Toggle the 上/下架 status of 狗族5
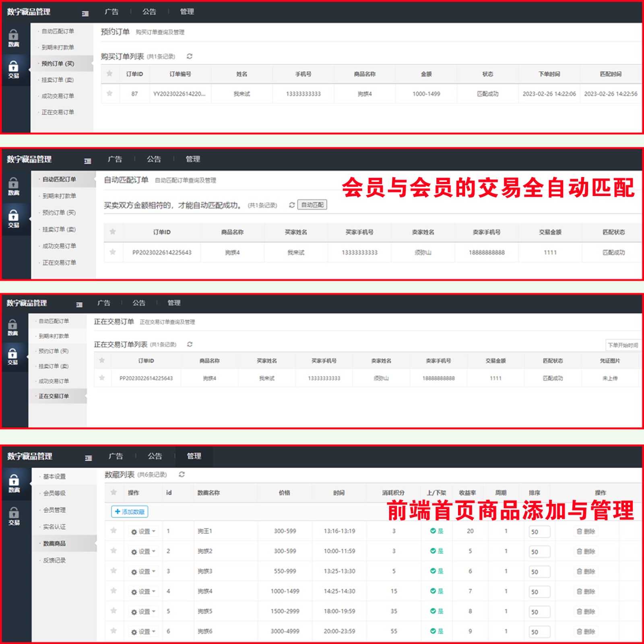Image resolution: width=644 pixels, height=644 pixels. point(436,611)
